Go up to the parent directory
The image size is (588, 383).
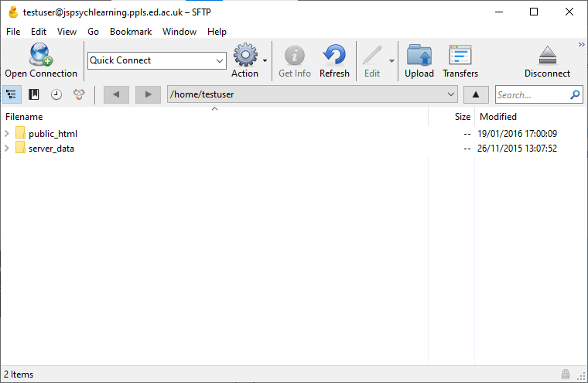pyautogui.click(x=476, y=94)
